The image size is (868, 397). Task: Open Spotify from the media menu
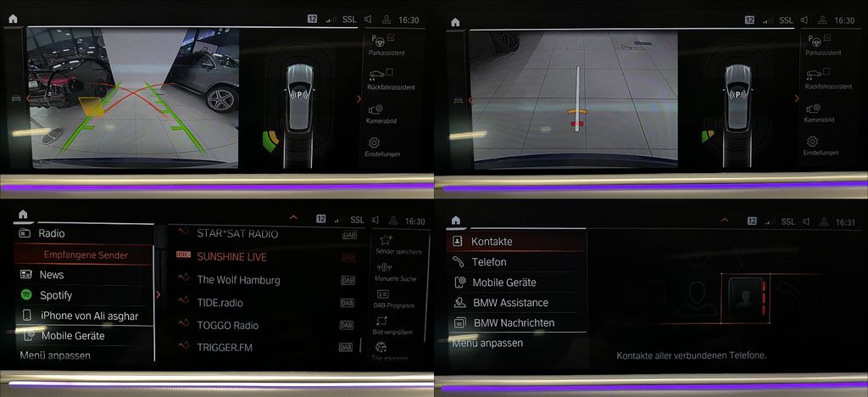(56, 295)
